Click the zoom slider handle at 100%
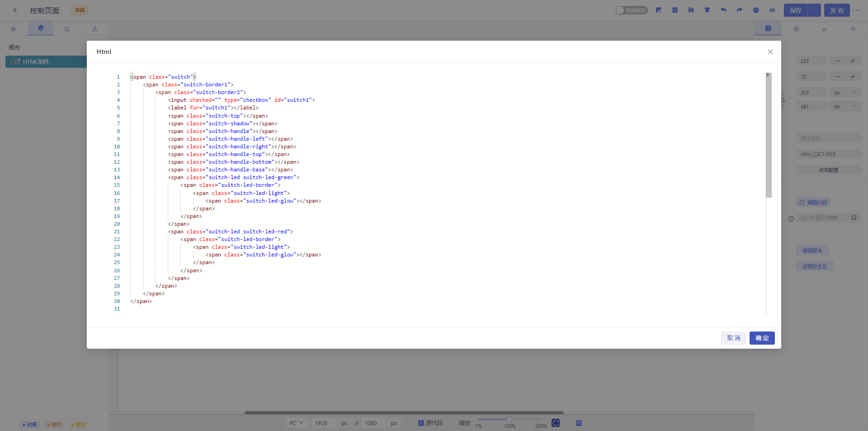 tap(509, 419)
